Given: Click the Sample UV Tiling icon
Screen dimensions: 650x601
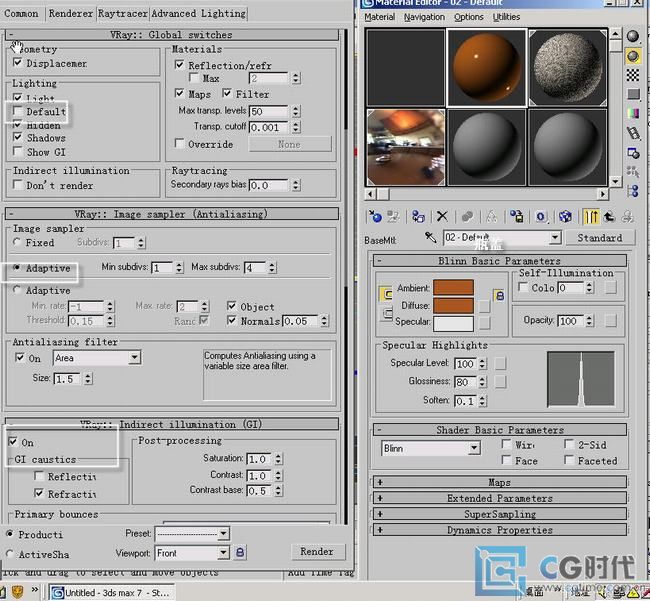Looking at the screenshot, I should click(633, 94).
